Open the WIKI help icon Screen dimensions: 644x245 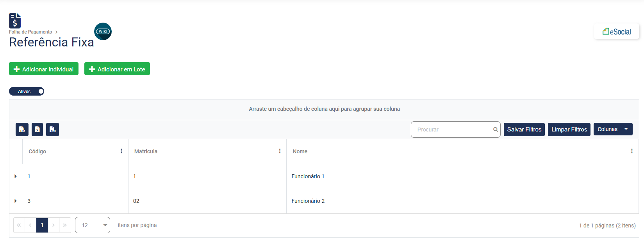coord(103,32)
